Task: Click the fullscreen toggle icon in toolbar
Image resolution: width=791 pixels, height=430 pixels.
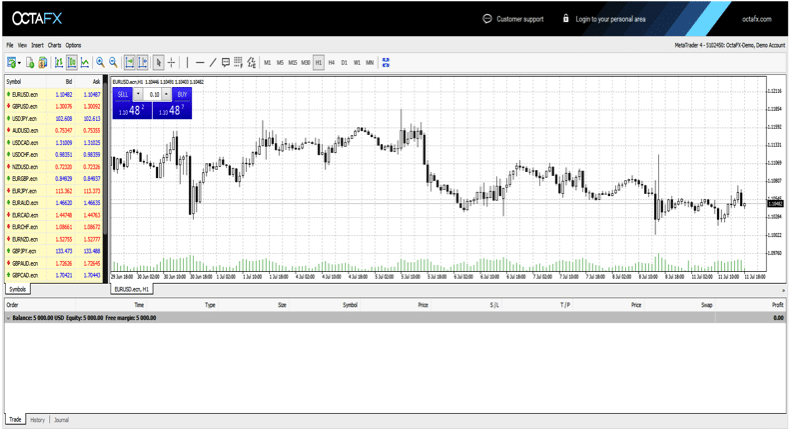Action: pyautogui.click(x=386, y=63)
